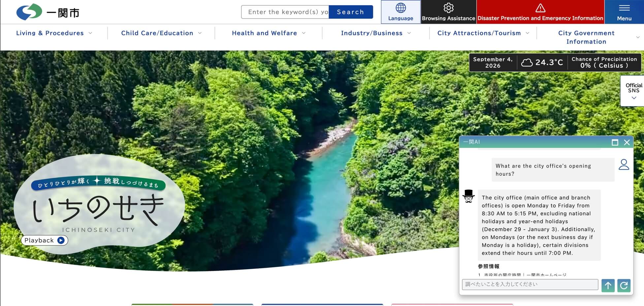Click the Chance of Precipitation 0% text
Viewport: 644px width, 306px height.
(x=604, y=62)
